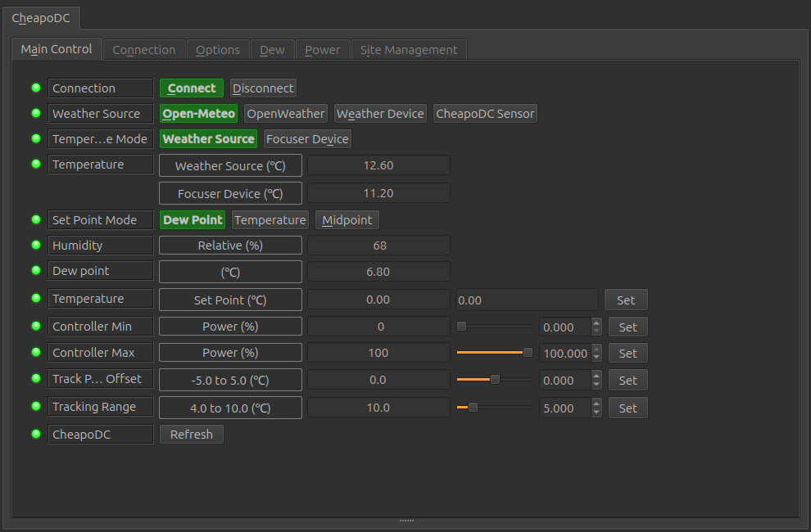Click the Tracking Range status light
The height and width of the screenshot is (532, 811).
[35, 407]
